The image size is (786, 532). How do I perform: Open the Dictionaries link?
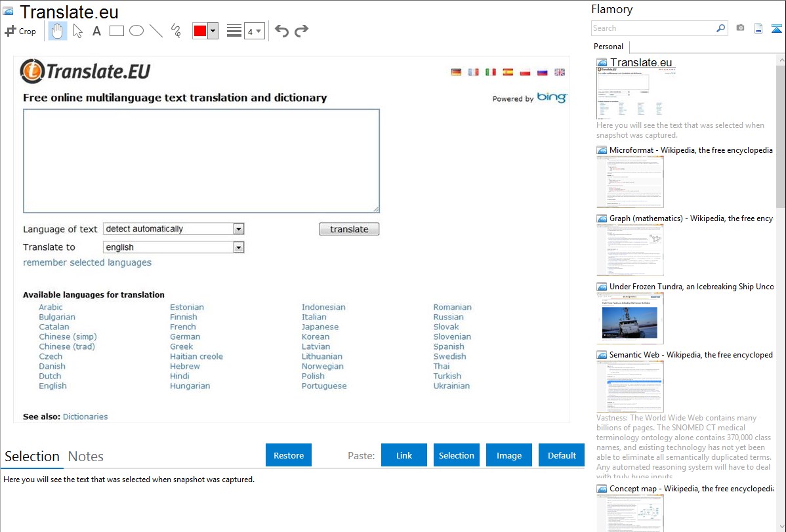click(x=85, y=417)
